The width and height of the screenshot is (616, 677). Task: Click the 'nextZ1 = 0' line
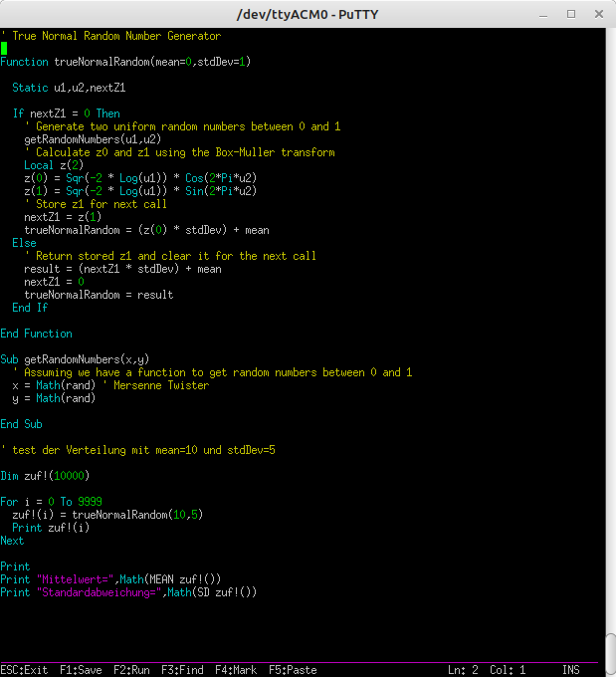54,282
